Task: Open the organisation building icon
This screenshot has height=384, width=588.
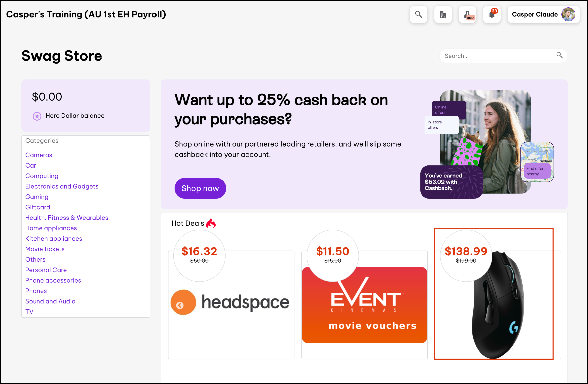Action: coord(443,14)
